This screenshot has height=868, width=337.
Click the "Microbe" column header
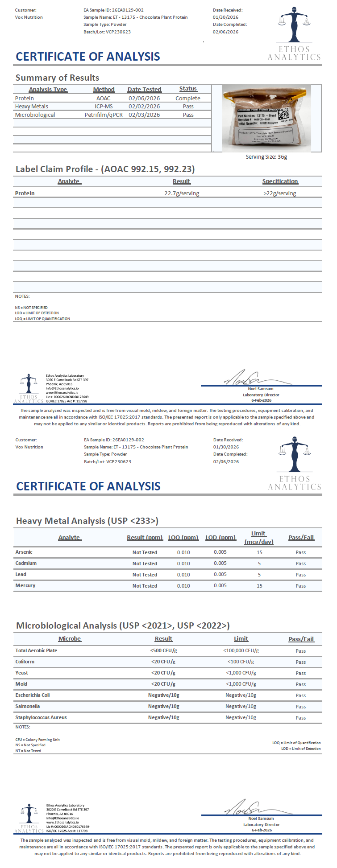point(70,639)
